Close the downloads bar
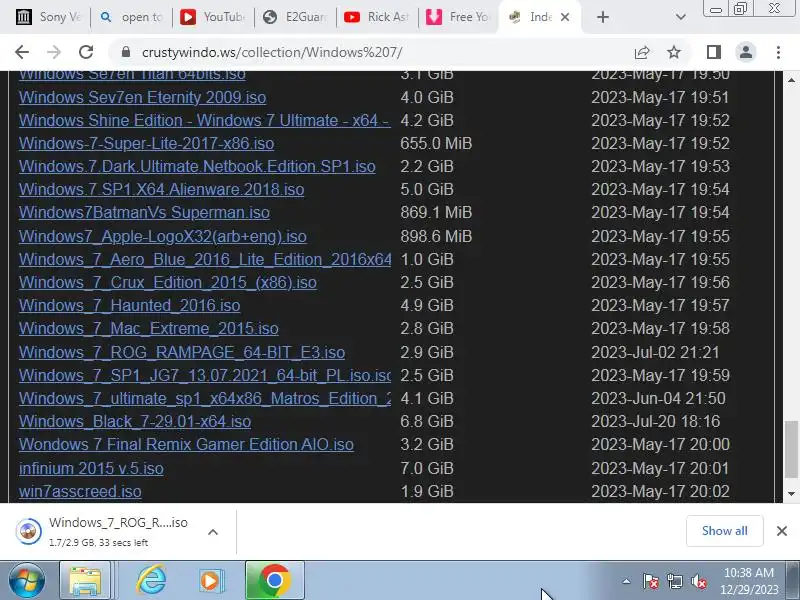Image resolution: width=800 pixels, height=600 pixels. [782, 531]
